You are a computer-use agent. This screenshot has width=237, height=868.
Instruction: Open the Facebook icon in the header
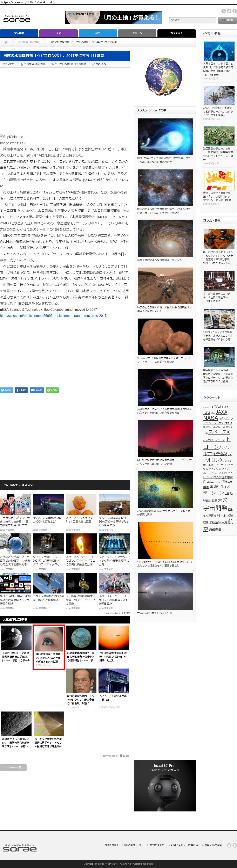(234, 11)
